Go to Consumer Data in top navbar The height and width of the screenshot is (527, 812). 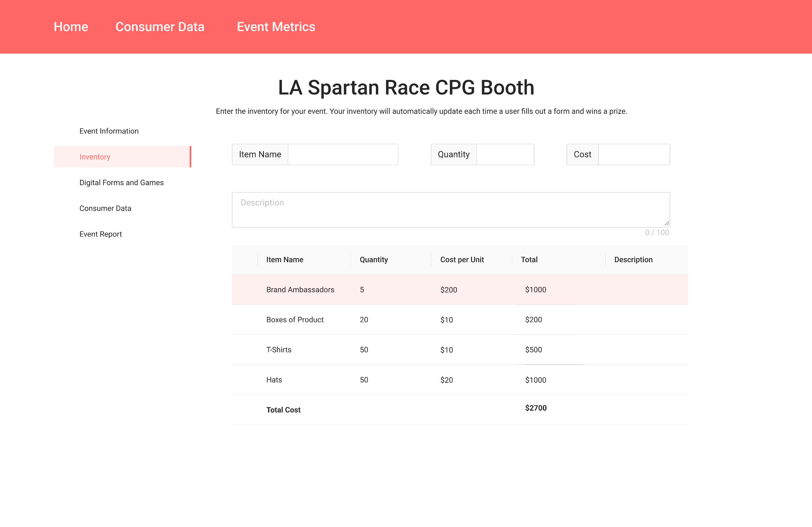pos(160,27)
